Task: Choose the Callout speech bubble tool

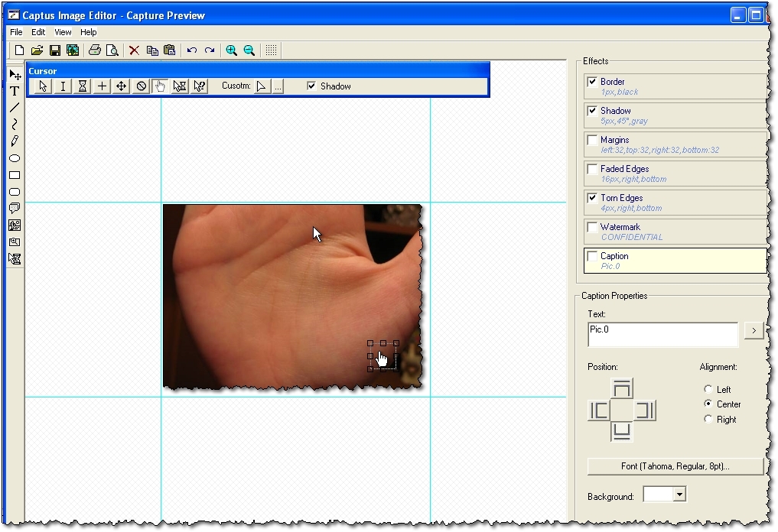Action: 15,208
